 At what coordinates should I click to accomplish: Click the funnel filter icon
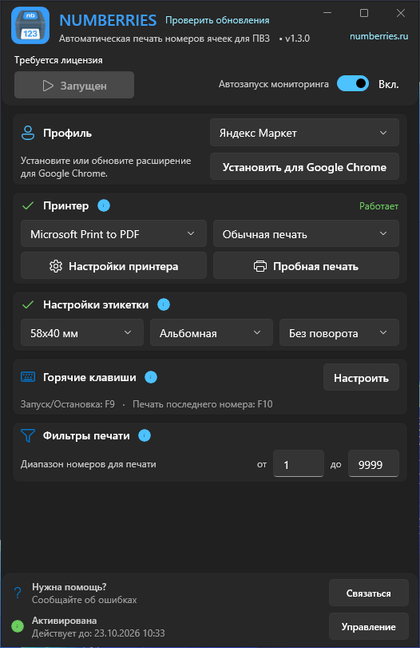(28, 436)
